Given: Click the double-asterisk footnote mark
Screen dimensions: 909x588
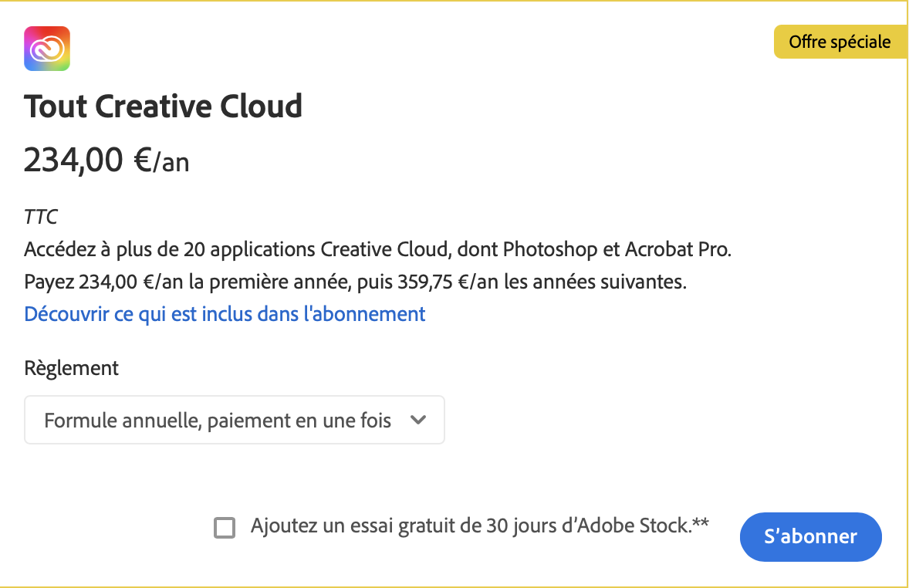Looking at the screenshot, I should [x=701, y=525].
